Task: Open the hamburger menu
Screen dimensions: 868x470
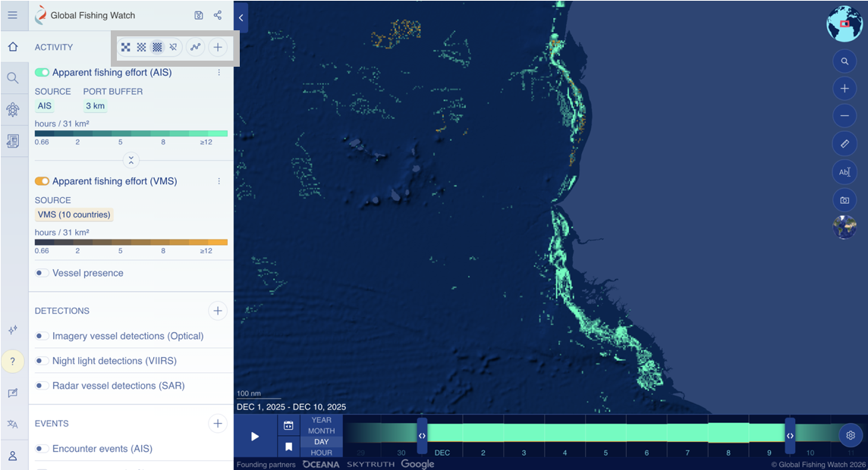Action: point(13,15)
